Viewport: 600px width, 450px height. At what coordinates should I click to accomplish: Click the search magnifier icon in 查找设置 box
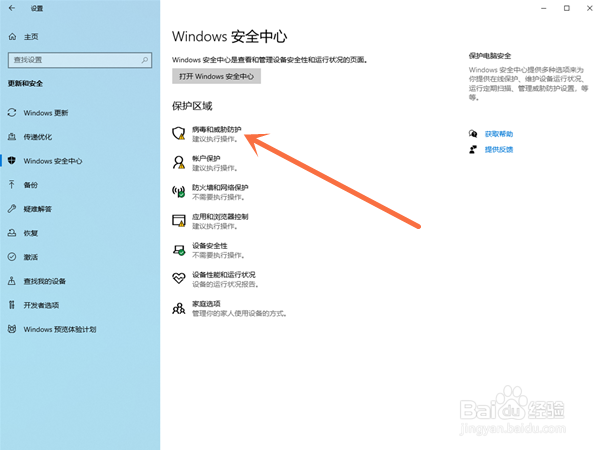coord(145,60)
